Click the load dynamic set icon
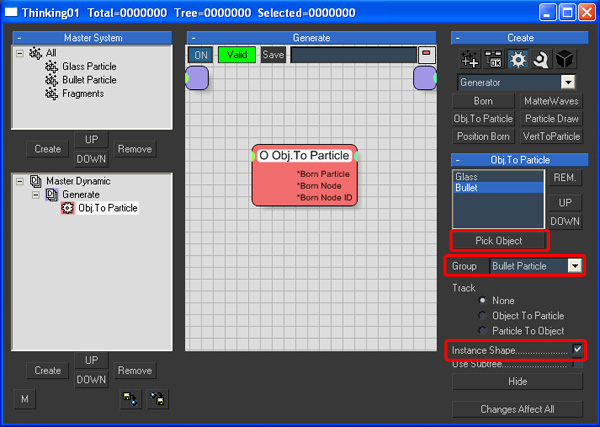 (x=130, y=399)
